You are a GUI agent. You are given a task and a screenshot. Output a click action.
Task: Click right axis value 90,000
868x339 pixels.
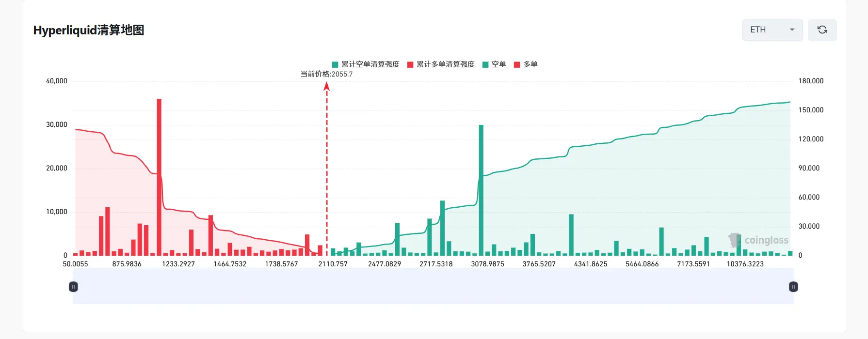tap(809, 168)
